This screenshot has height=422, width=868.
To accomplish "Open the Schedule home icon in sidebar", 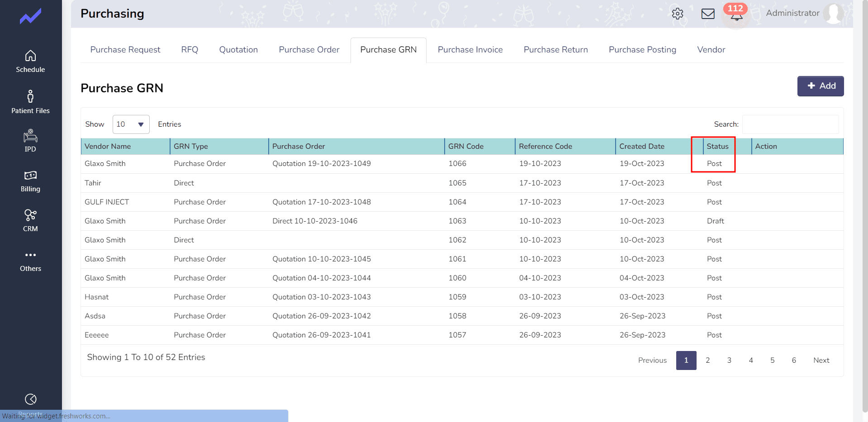I will point(30,56).
